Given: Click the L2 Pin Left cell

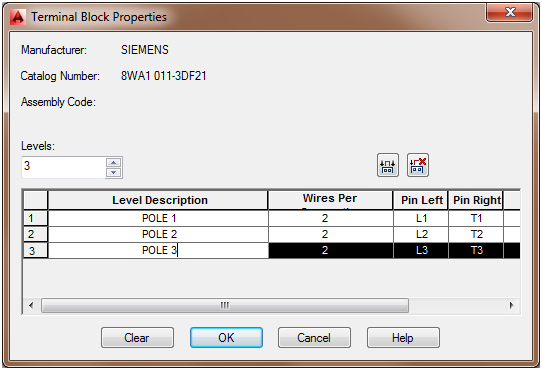Looking at the screenshot, I should point(421,234).
